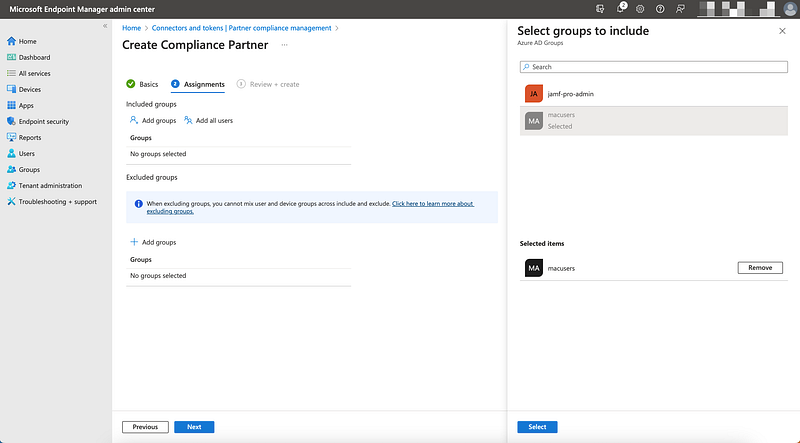Screen dimensions: 800x443
Task: Go to Devices in the sidebar
Action: [x=24, y=89]
